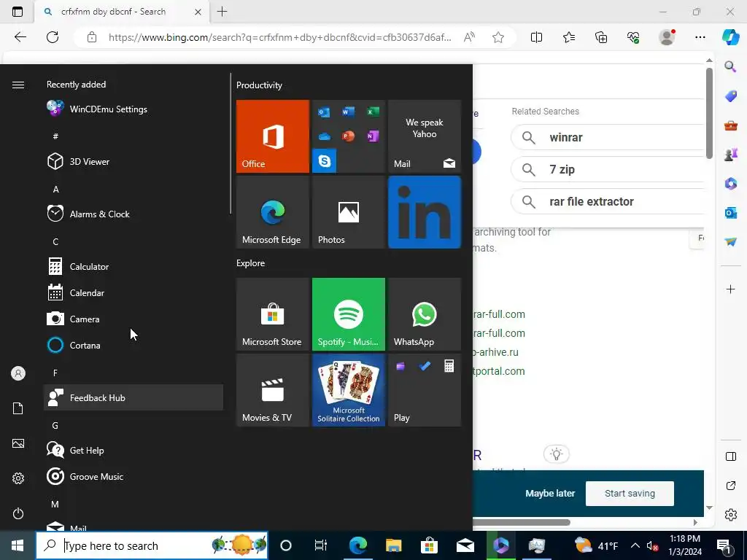This screenshot has width=747, height=560.
Task: Show hidden system tray icons
Action: [635, 545]
